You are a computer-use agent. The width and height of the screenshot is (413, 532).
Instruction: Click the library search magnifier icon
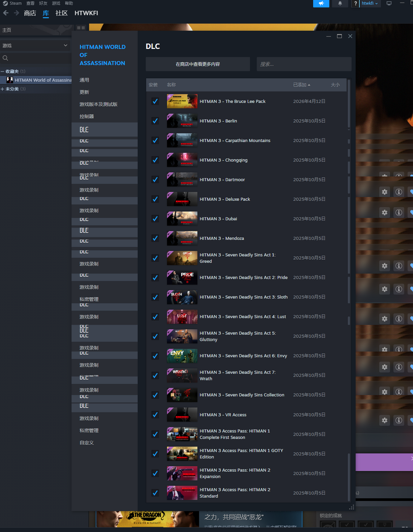5,58
